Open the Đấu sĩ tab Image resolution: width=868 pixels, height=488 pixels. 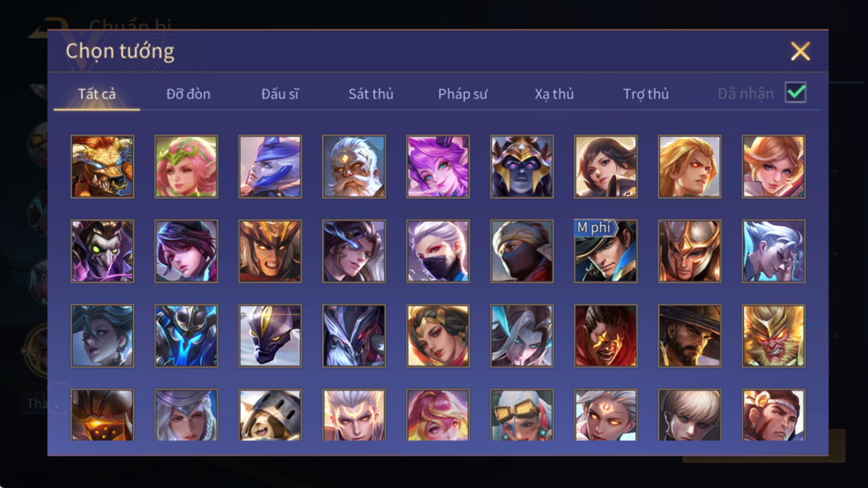coord(280,94)
